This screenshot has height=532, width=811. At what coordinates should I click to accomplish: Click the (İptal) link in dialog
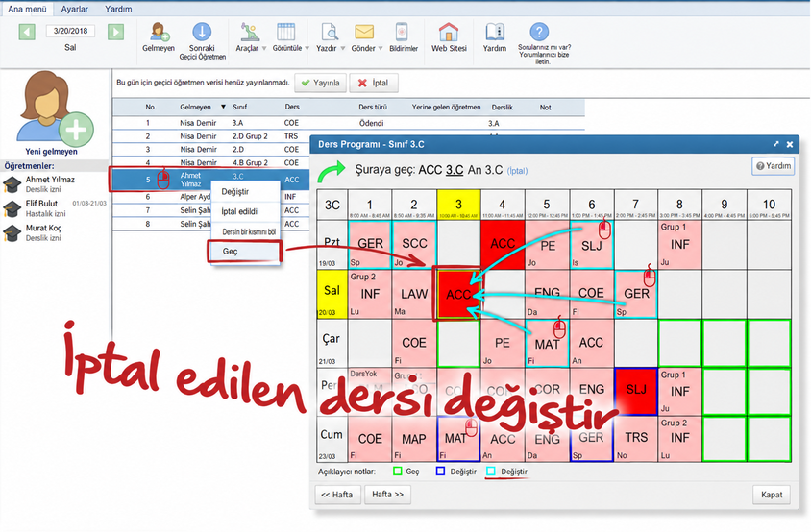pos(517,171)
